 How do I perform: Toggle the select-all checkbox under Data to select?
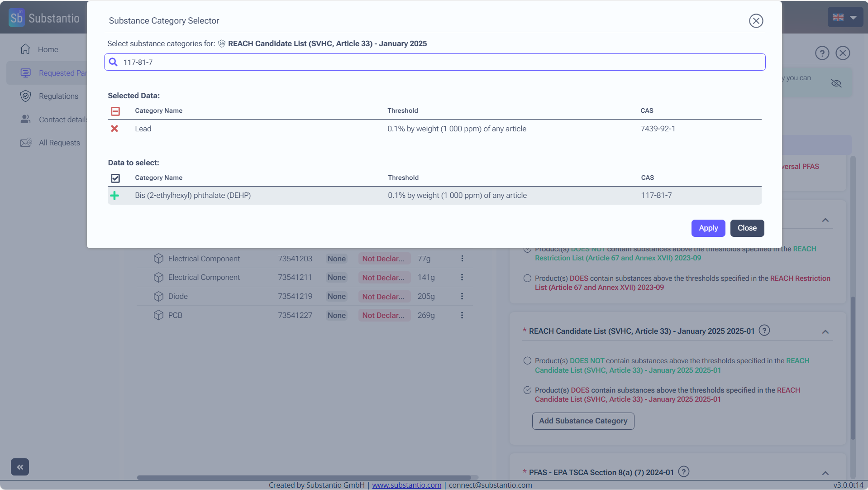tap(115, 178)
